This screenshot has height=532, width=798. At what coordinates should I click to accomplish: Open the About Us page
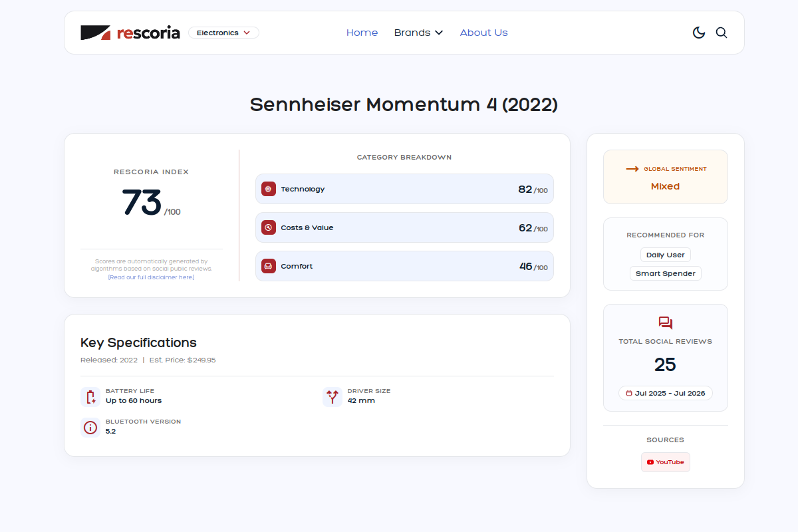[x=483, y=33]
